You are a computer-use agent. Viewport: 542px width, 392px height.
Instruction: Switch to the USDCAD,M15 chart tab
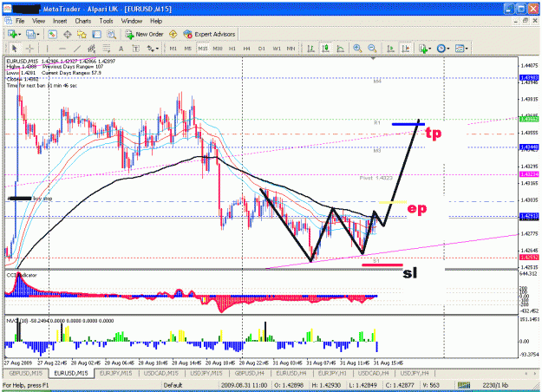pyautogui.click(x=160, y=373)
